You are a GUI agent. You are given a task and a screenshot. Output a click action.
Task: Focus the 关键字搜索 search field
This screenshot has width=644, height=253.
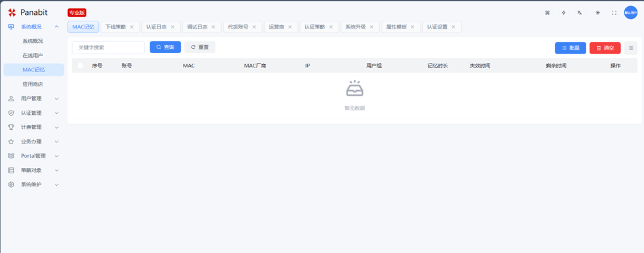click(109, 48)
